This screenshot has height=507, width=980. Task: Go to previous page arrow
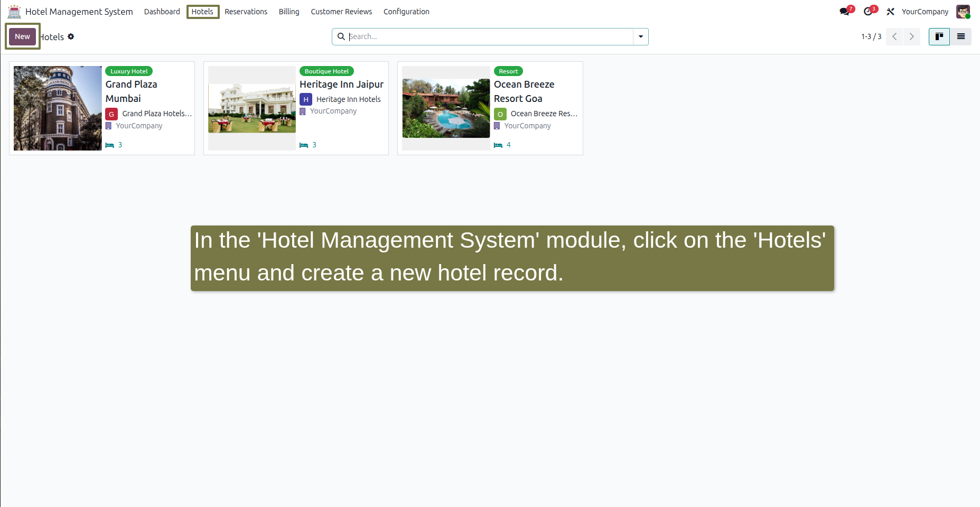tap(894, 36)
